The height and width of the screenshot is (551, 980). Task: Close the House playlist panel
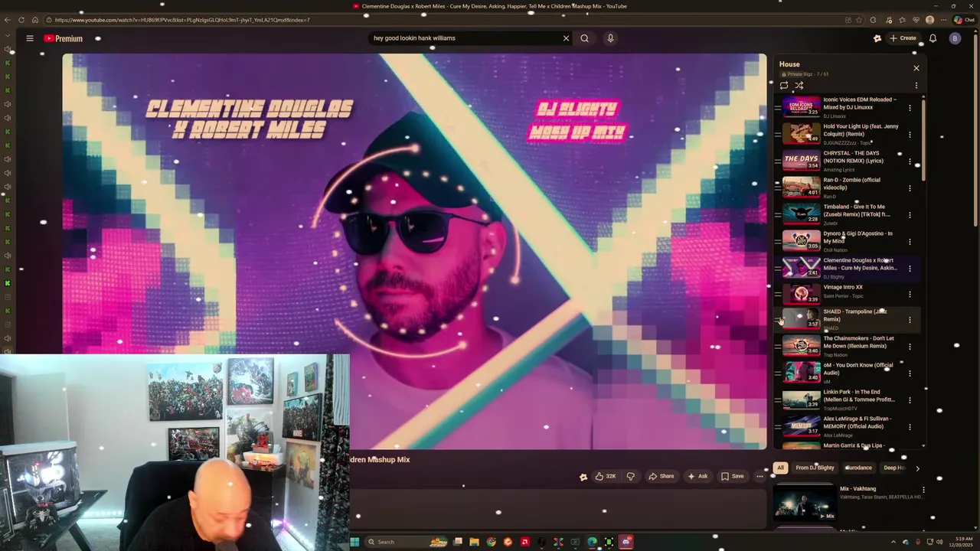[x=916, y=68]
